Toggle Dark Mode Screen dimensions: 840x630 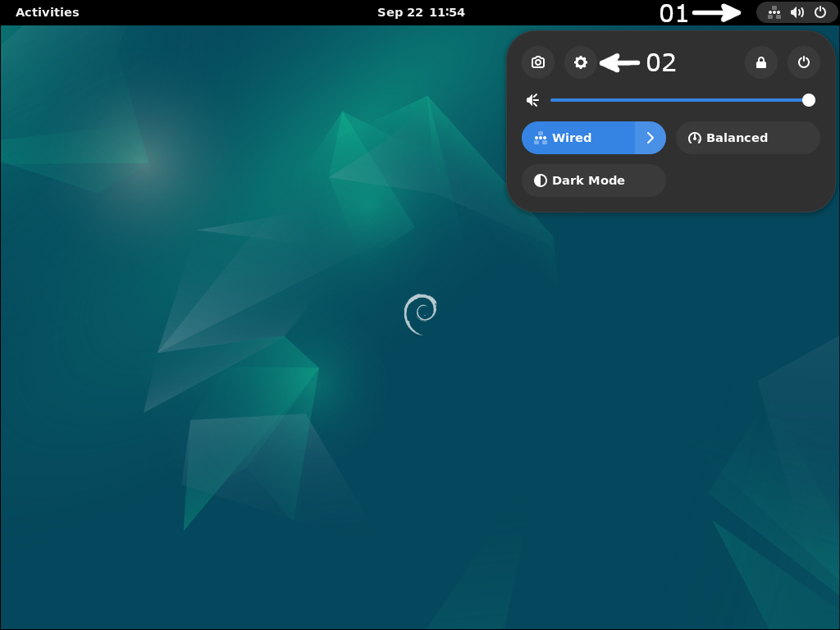point(593,180)
